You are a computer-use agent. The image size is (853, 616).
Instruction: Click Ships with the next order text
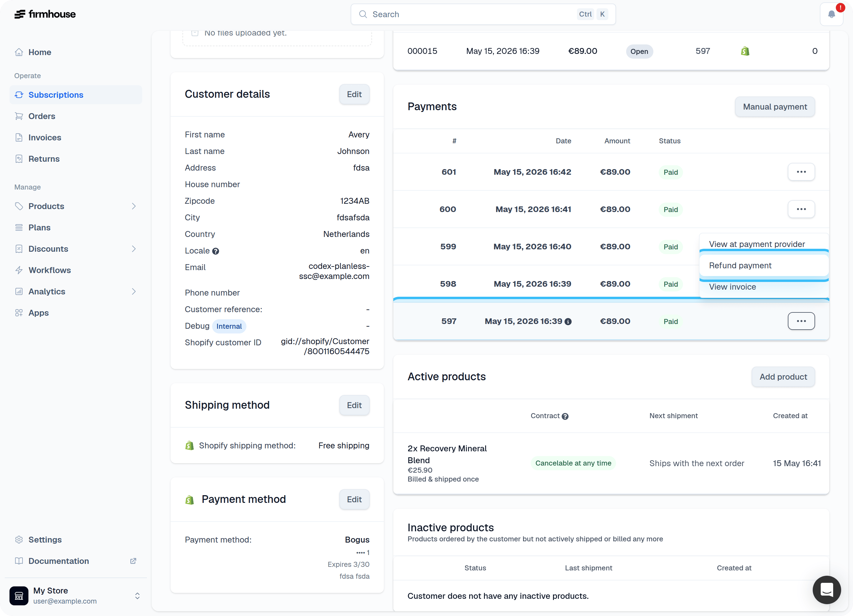(697, 463)
